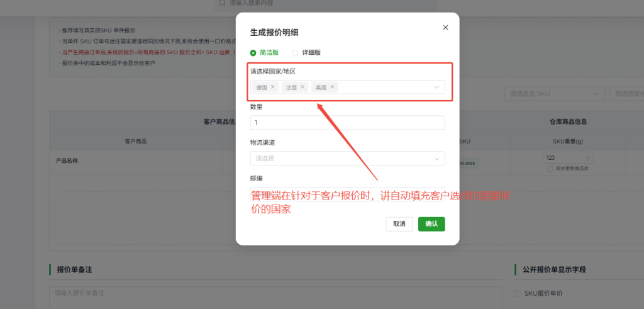Remove the 德国 country tag
This screenshot has width=644, height=309.
point(272,87)
